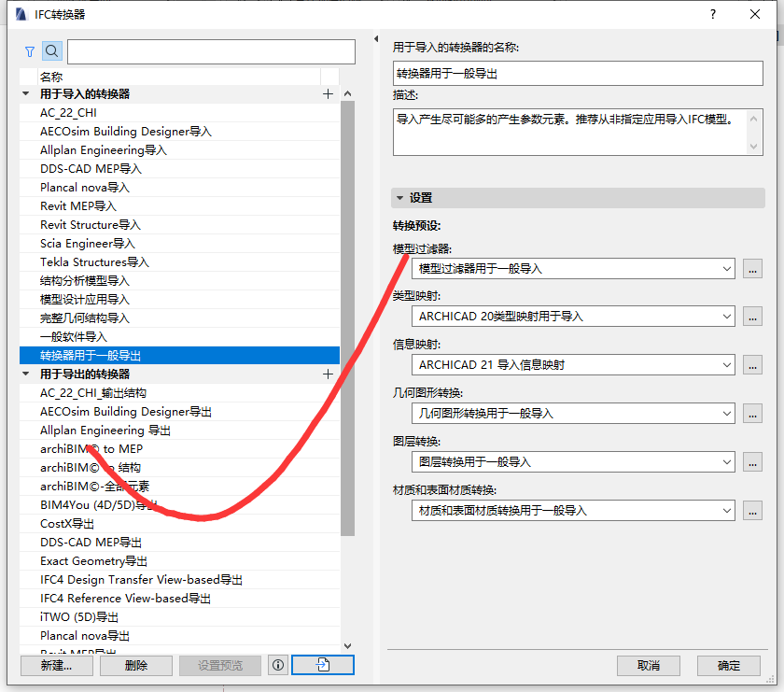
Task: Add a new import translator with plus icon
Action: point(328,94)
